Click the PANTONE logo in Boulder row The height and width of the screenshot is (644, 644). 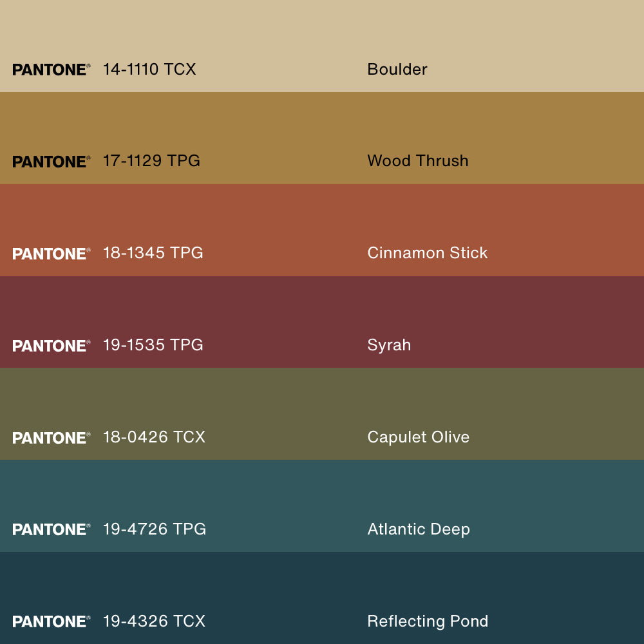point(51,70)
